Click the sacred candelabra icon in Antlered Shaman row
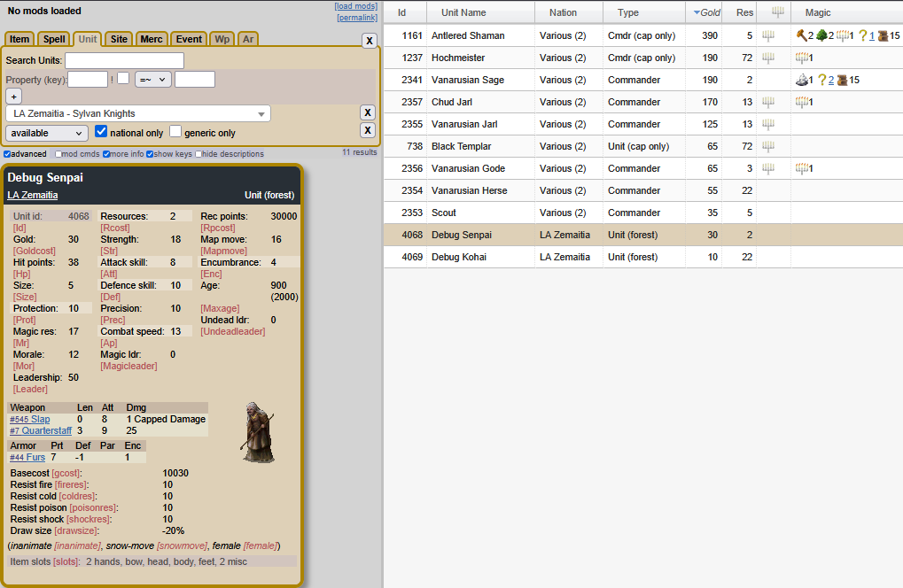 [x=768, y=35]
